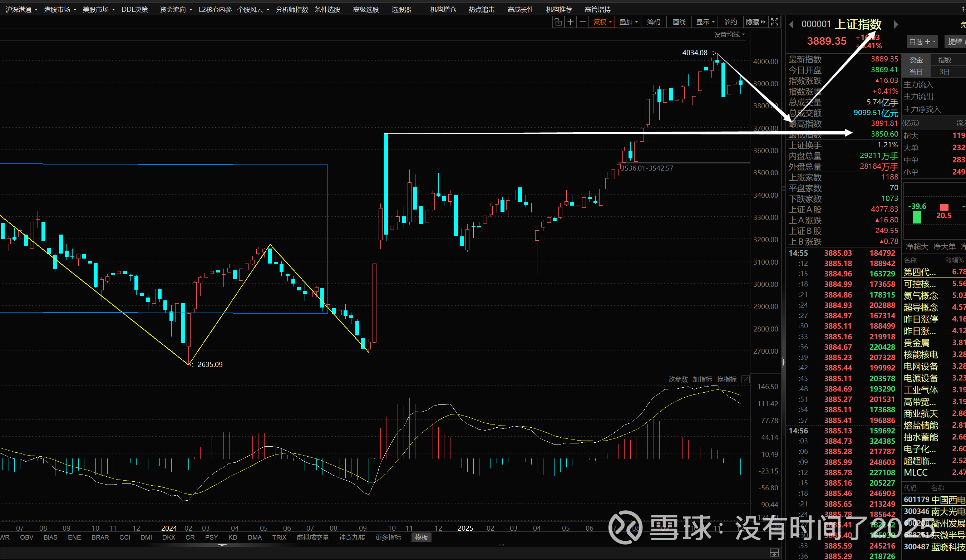Open the 复权 dropdown
The image size is (966, 560).
click(x=602, y=22)
